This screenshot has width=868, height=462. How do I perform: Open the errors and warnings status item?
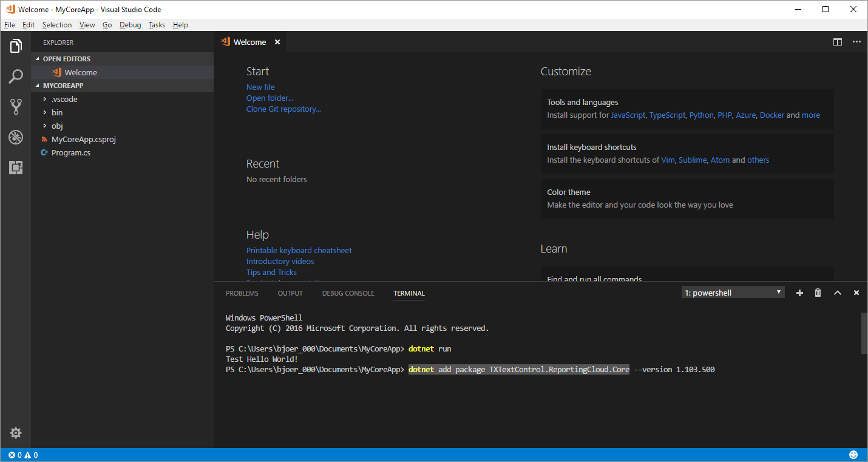click(x=23, y=455)
